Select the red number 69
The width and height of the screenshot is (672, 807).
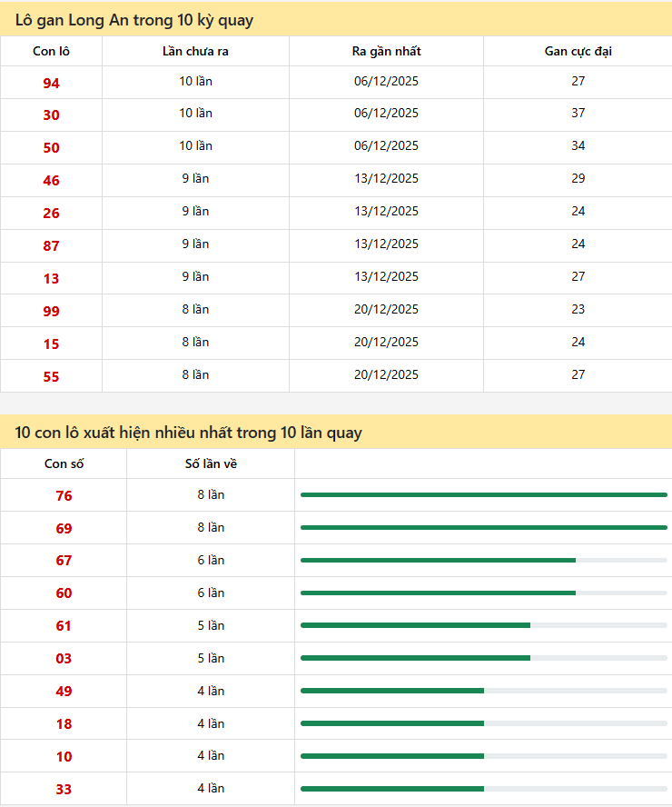[x=64, y=529]
